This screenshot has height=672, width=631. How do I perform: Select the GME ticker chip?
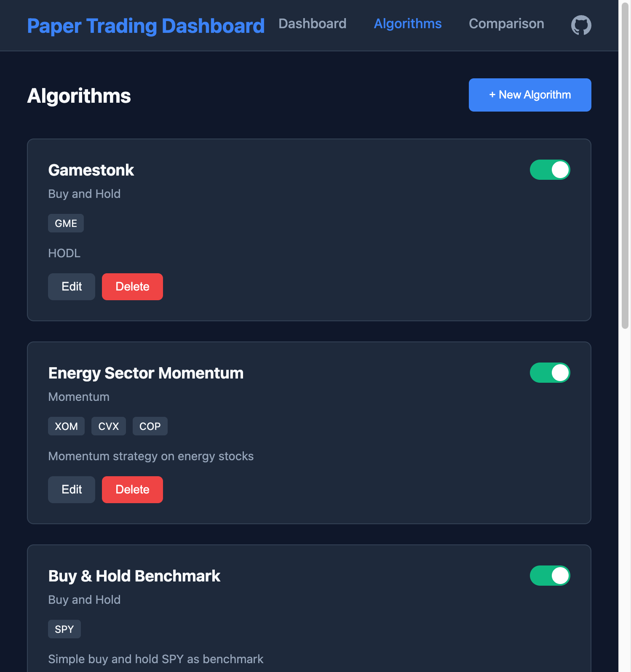click(66, 223)
